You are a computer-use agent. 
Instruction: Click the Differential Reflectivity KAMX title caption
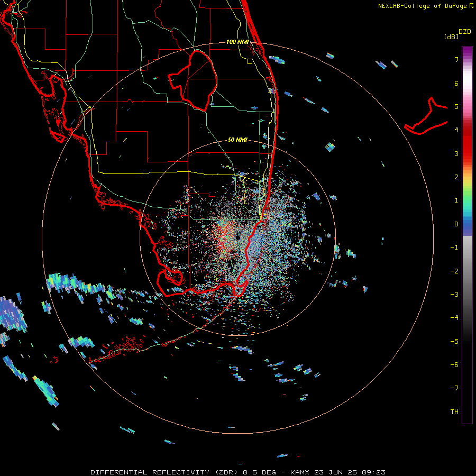[238, 472]
